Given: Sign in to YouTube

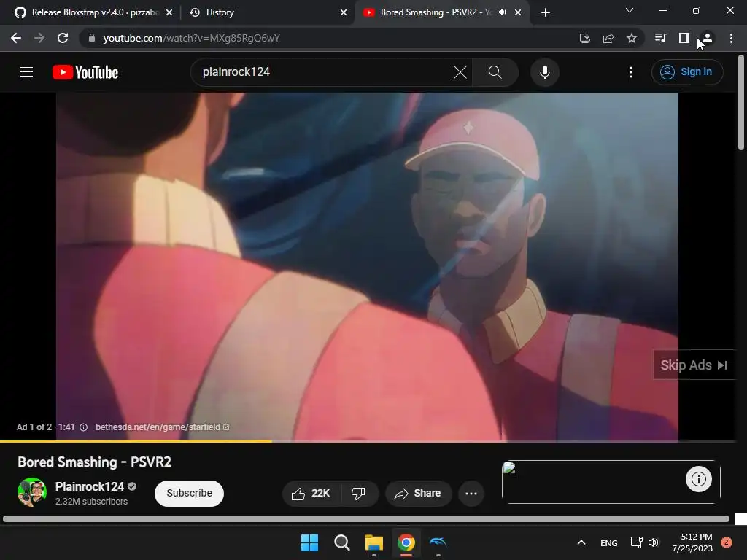Looking at the screenshot, I should click(687, 72).
